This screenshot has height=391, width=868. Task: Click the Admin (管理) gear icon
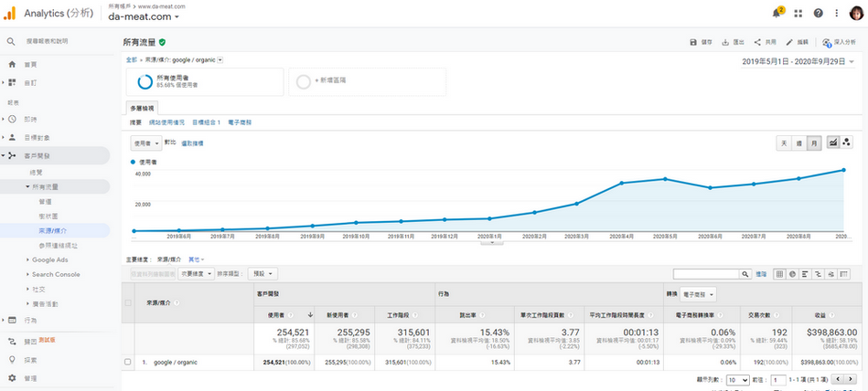pyautogui.click(x=12, y=378)
